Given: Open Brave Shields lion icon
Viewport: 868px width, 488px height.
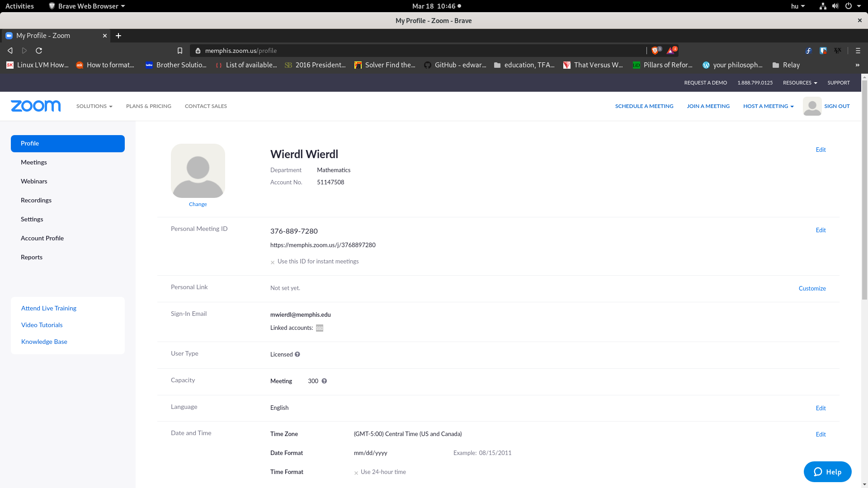Looking at the screenshot, I should click(656, 50).
